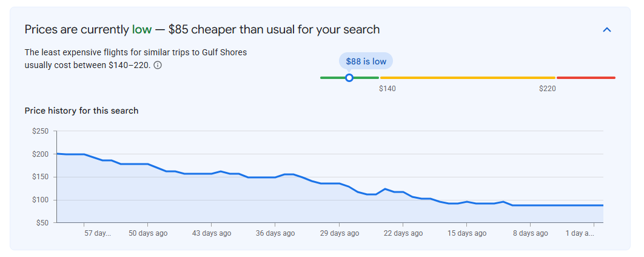Select the '8 days ago' axis marker
This screenshot has width=644, height=257.
[x=530, y=233]
